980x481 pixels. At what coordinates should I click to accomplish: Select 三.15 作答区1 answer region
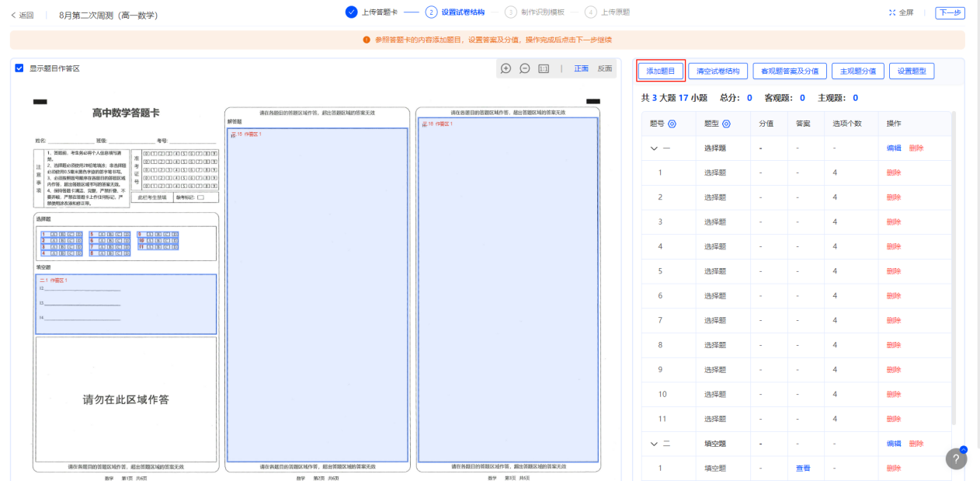coord(318,295)
